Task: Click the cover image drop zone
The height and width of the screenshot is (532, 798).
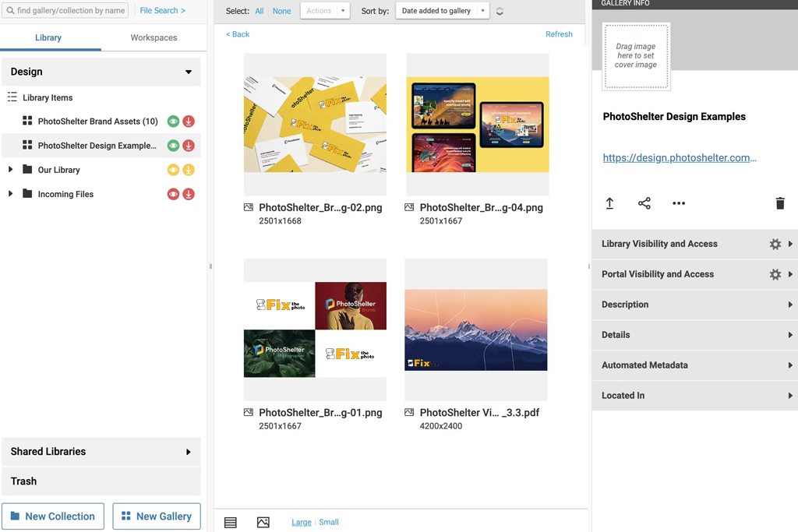Action: pos(636,56)
